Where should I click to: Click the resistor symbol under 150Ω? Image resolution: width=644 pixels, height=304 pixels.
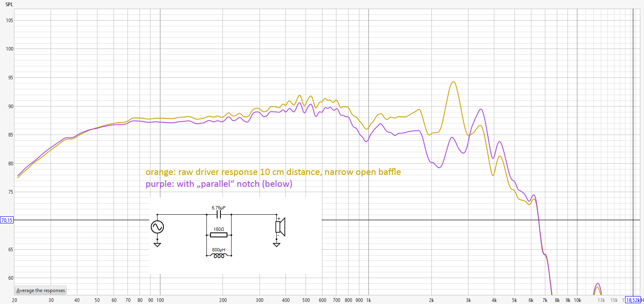click(x=218, y=235)
